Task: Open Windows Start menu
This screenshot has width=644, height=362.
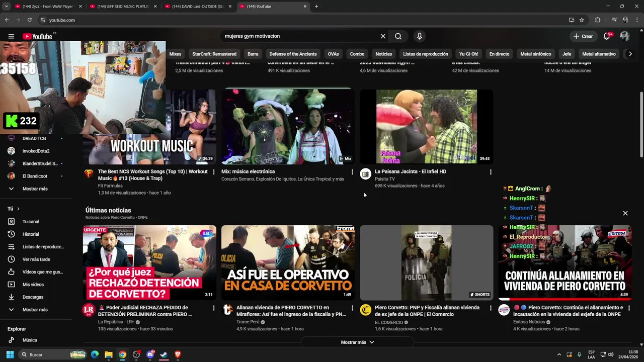Action: coord(10,354)
